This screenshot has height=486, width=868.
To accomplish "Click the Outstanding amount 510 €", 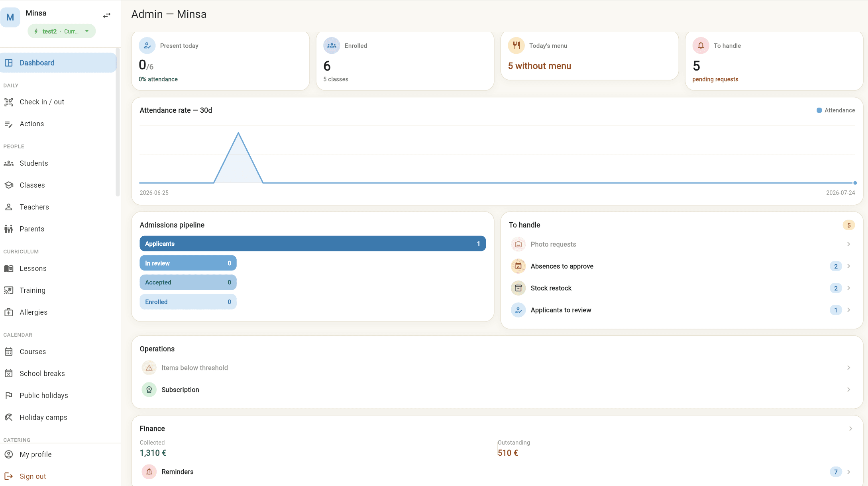I will point(508,453).
